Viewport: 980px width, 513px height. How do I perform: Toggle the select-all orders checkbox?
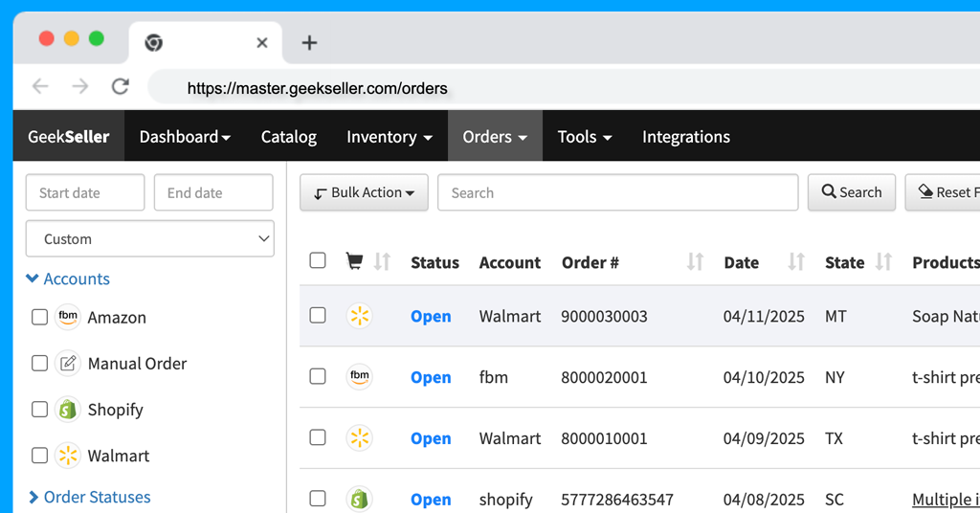coord(318,260)
